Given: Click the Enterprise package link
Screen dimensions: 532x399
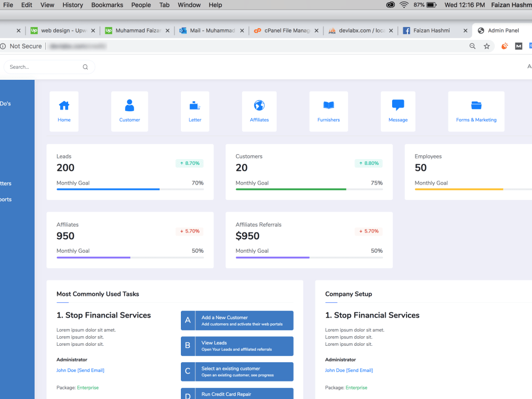Looking at the screenshot, I should (x=88, y=388).
